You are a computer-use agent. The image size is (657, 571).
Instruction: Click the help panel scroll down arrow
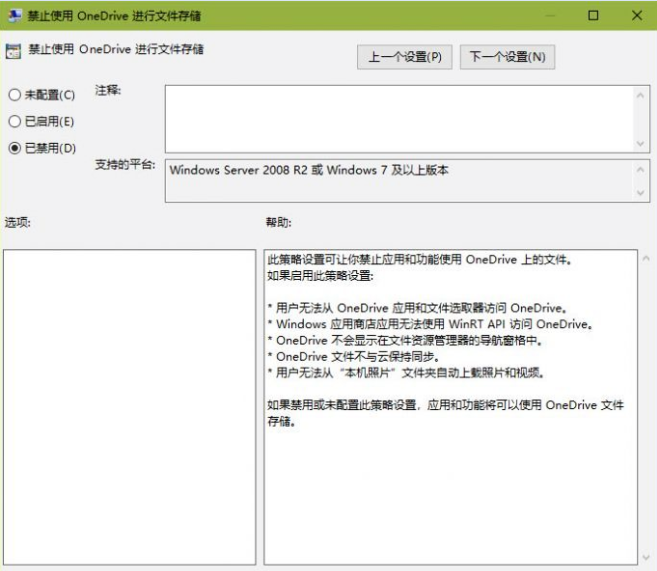(x=646, y=557)
